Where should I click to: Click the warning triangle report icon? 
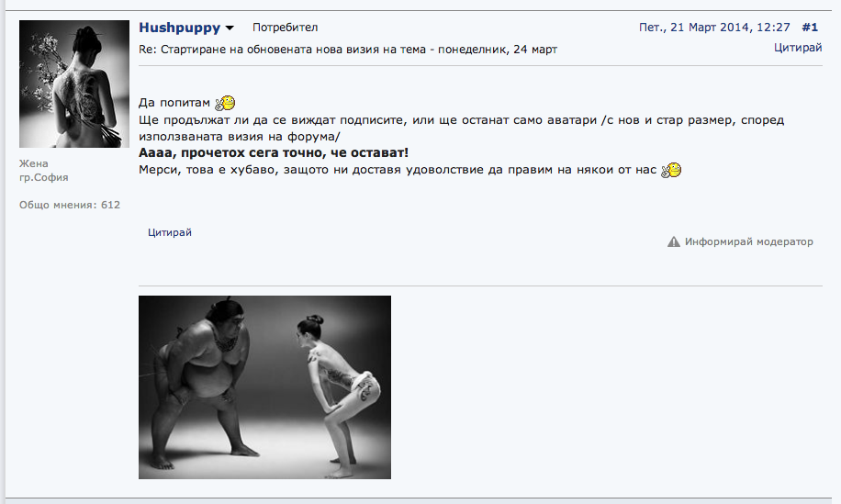pyautogui.click(x=673, y=241)
